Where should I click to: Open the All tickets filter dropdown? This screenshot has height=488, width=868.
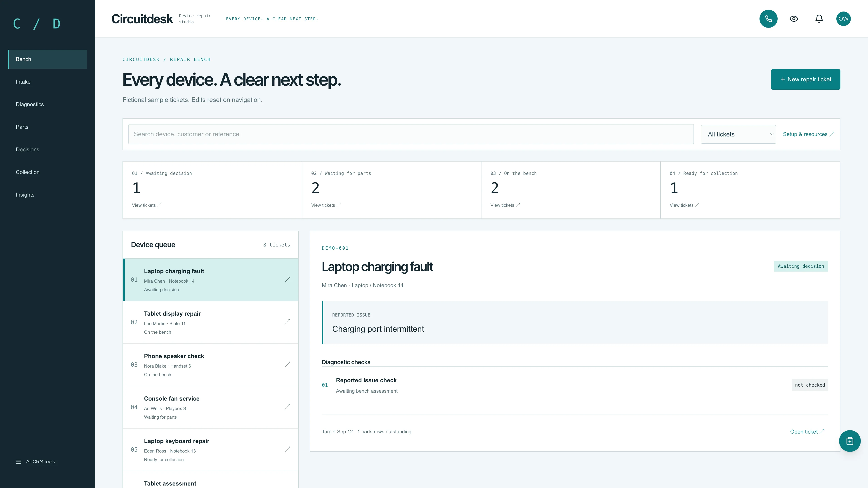point(738,134)
